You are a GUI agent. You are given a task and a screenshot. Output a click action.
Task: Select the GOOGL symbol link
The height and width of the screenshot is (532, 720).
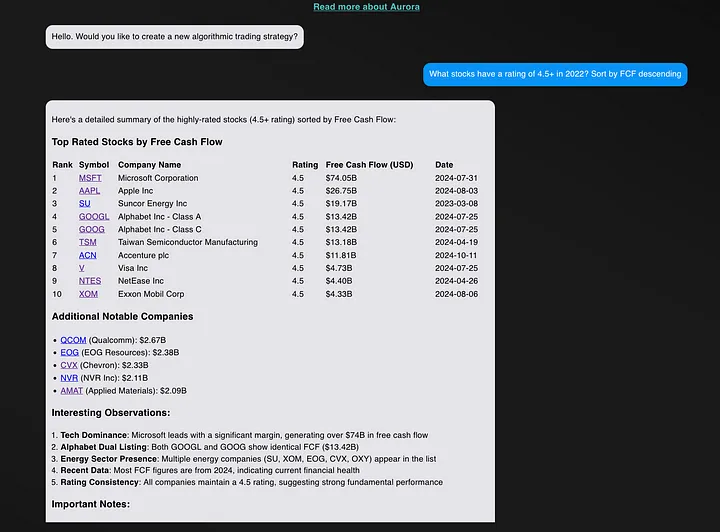(94, 217)
